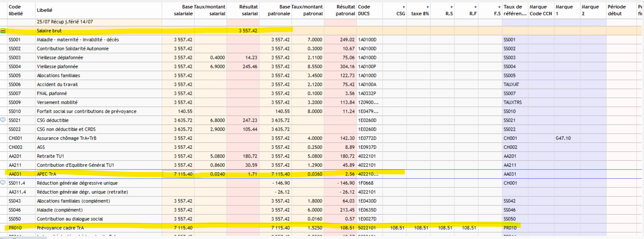
Task: Open the comment bubble on SS011.4 row
Action: coord(3,183)
